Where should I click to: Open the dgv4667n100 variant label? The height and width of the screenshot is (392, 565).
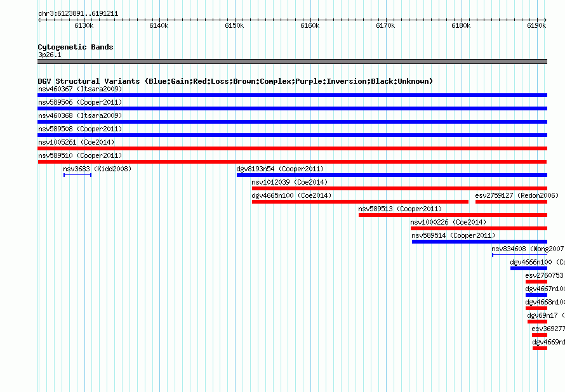(x=545, y=289)
